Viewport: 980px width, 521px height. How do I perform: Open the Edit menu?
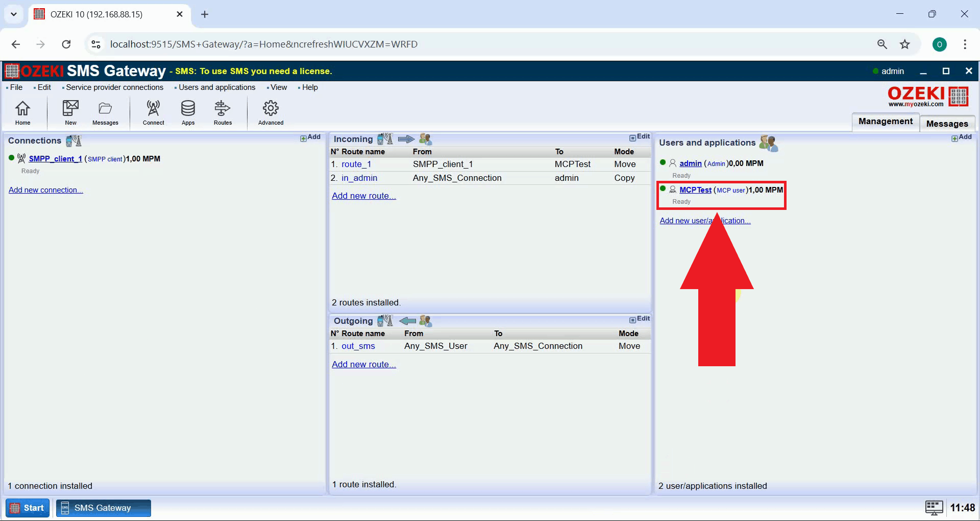(x=44, y=87)
